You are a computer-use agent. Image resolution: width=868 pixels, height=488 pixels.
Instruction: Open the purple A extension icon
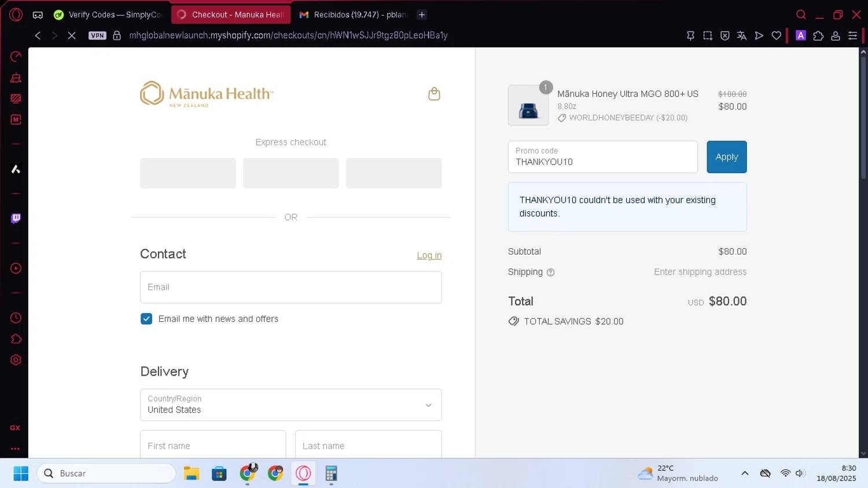pyautogui.click(x=801, y=35)
